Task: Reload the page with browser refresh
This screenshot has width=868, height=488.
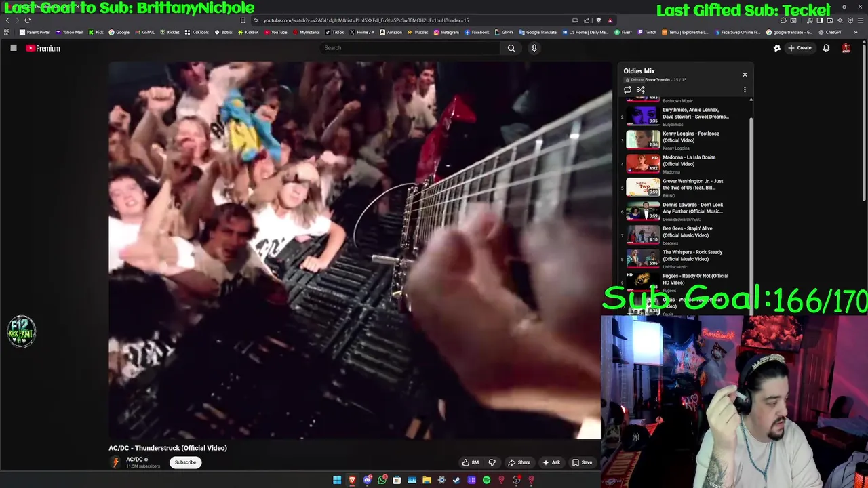Action: coord(28,20)
